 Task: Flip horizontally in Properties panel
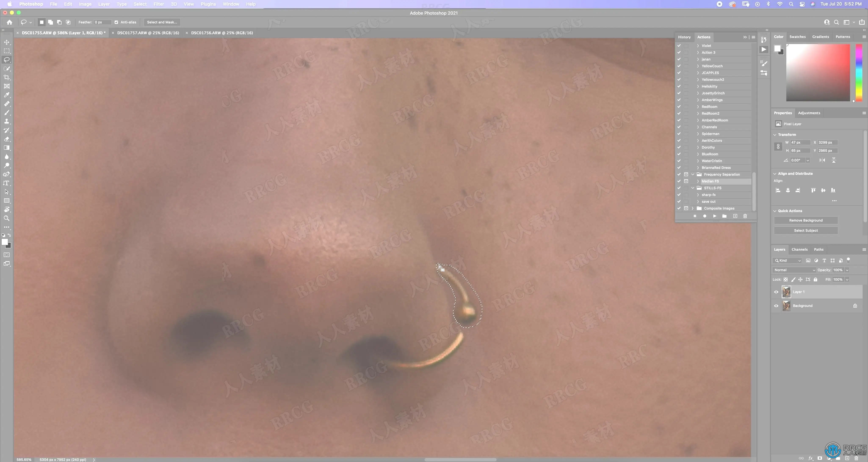822,160
